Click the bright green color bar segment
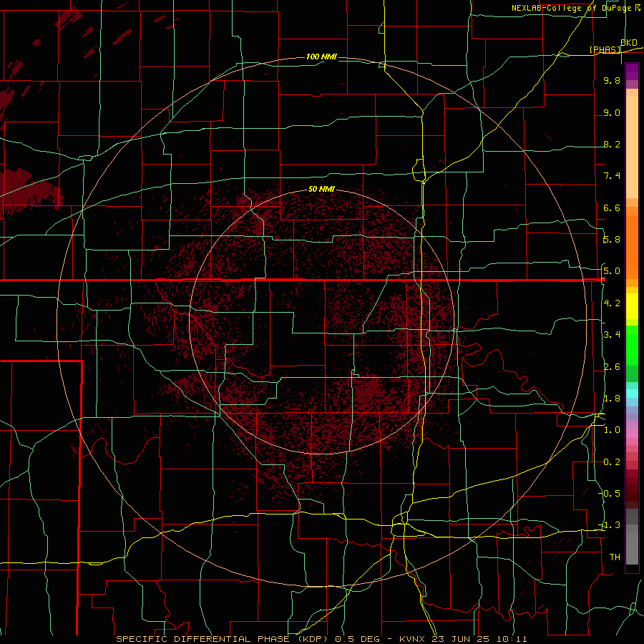This screenshot has width=644, height=644. point(632,347)
